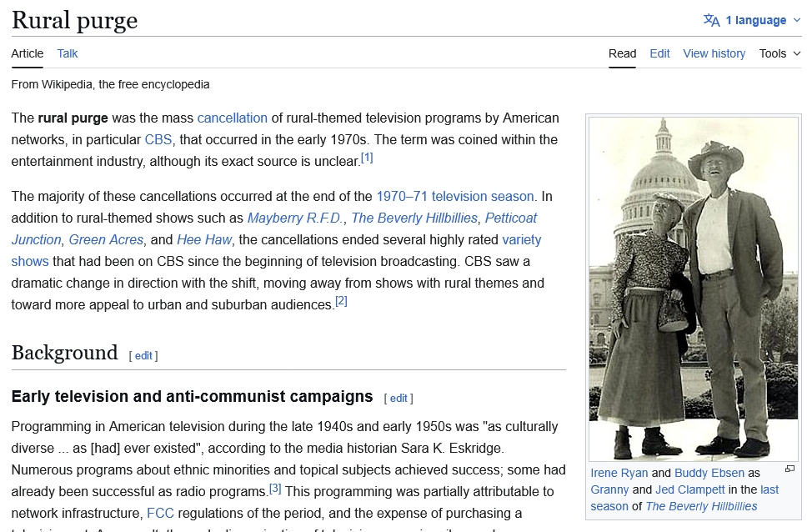The image size is (812, 532).
Task: Open the CBS link in intro
Action: pyautogui.click(x=158, y=139)
